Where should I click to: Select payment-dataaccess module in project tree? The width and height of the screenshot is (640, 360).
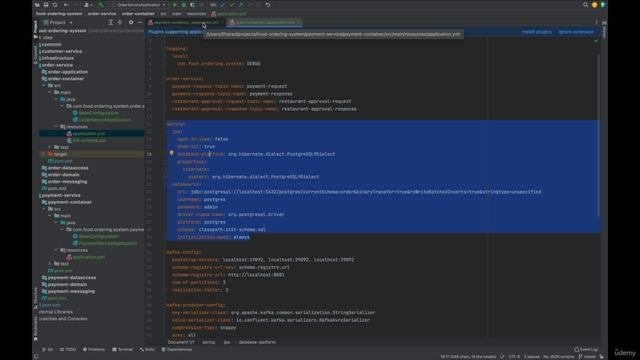72,278
